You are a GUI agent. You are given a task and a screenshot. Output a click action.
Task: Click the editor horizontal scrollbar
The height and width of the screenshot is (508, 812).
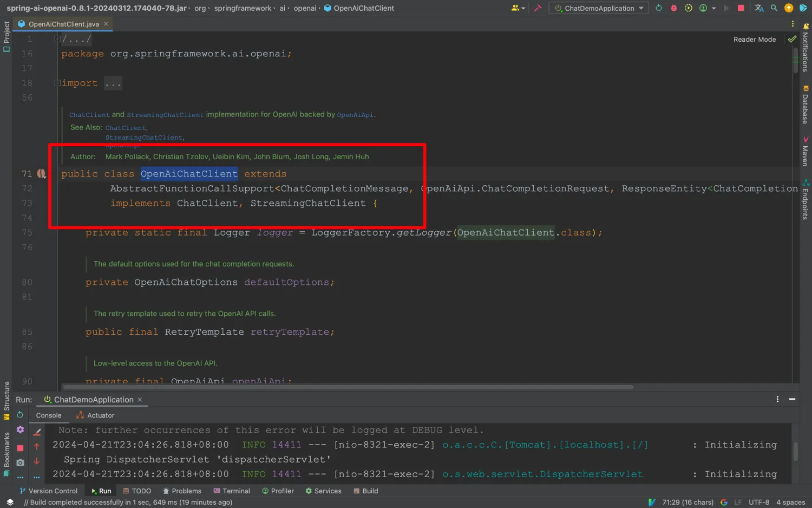(x=348, y=387)
